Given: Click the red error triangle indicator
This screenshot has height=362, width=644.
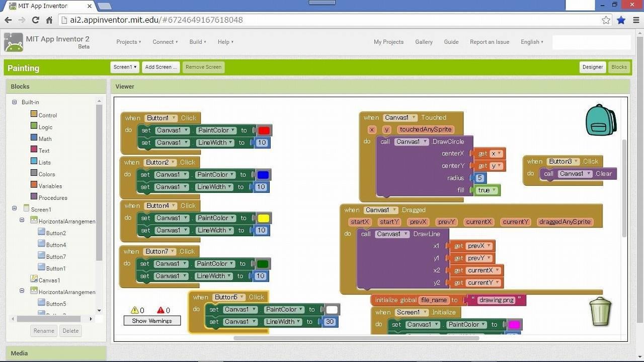Looking at the screenshot, I should click(x=160, y=310).
